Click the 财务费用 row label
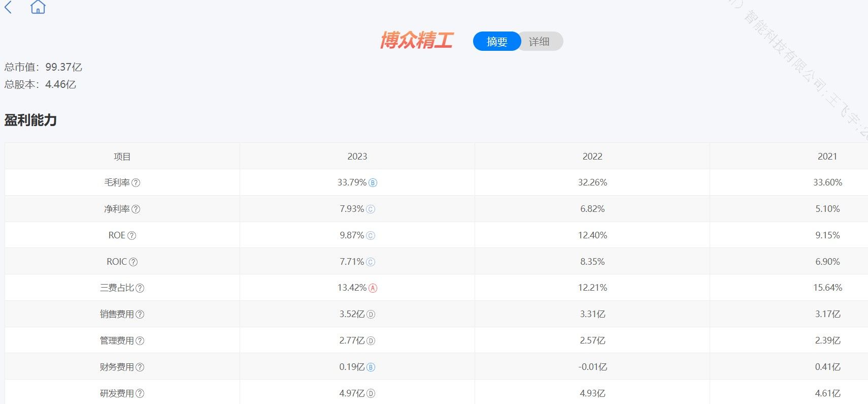 click(x=117, y=367)
